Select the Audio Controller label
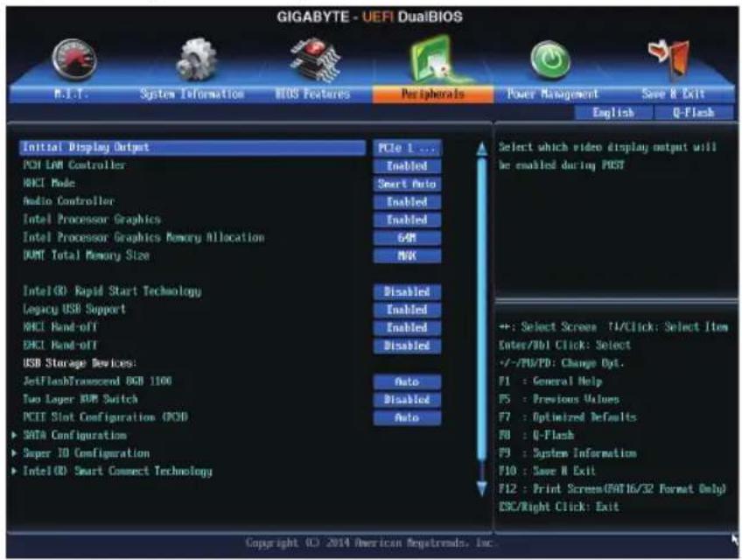Image resolution: width=742 pixels, height=560 pixels. 68,201
